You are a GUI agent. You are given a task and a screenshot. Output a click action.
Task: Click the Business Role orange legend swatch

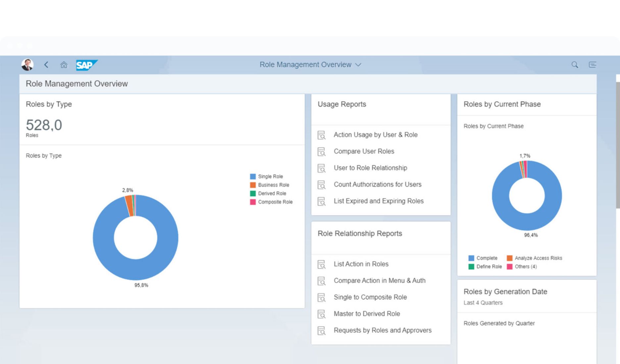click(253, 185)
